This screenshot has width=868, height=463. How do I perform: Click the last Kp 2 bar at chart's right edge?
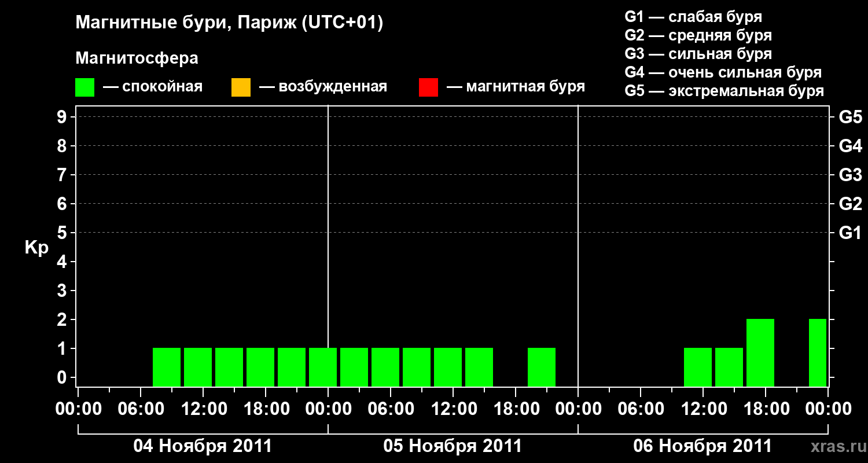pyautogui.click(x=818, y=352)
